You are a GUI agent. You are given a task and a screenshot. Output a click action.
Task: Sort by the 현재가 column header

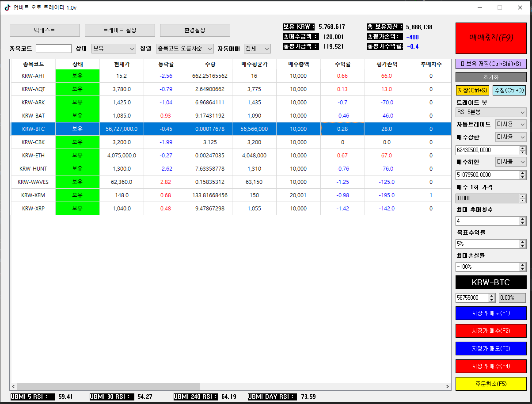[122, 64]
